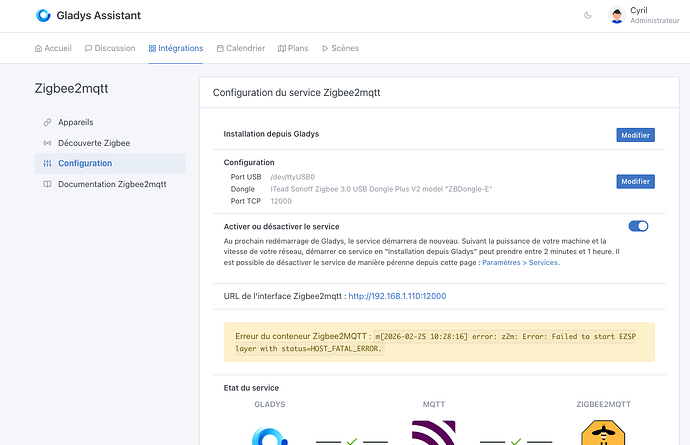Click the Configuration du service Zigbee2mqtt title
The height and width of the screenshot is (445, 690).
[296, 93]
